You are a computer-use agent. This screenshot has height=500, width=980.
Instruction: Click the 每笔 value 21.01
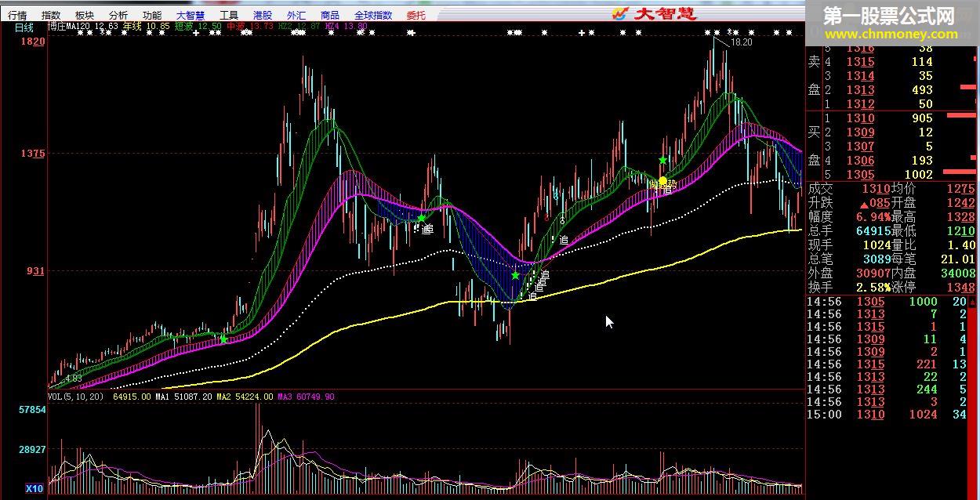tap(957, 259)
